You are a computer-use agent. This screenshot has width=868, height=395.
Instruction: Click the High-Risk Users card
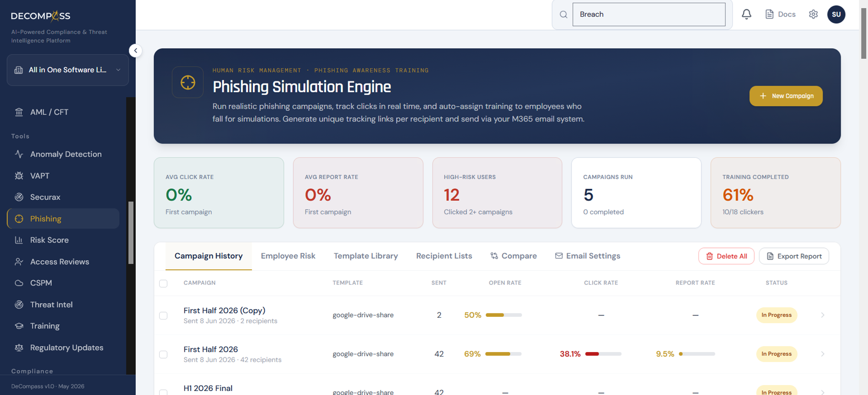(497, 193)
